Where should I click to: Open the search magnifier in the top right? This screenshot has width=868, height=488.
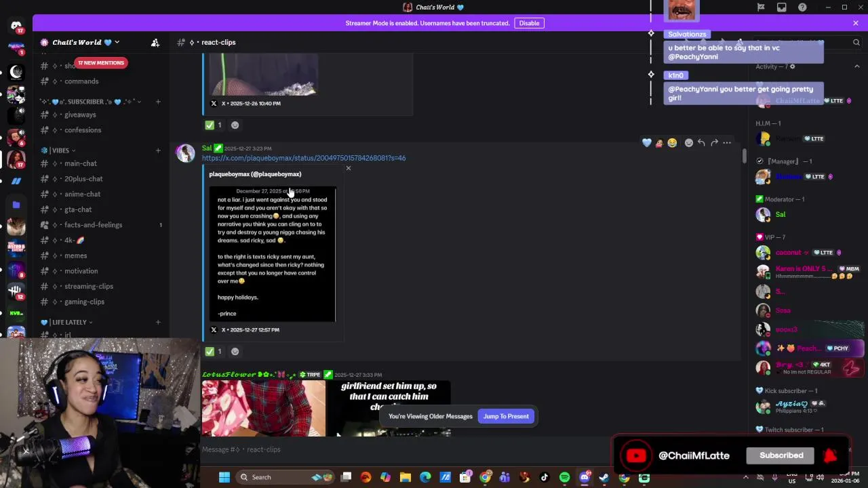coord(856,42)
